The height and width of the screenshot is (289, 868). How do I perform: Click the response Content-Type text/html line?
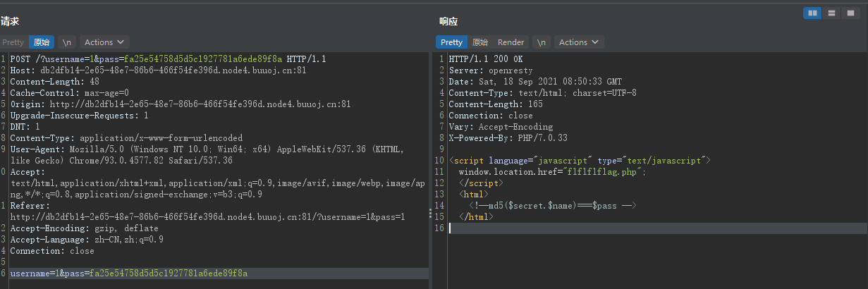(542, 93)
